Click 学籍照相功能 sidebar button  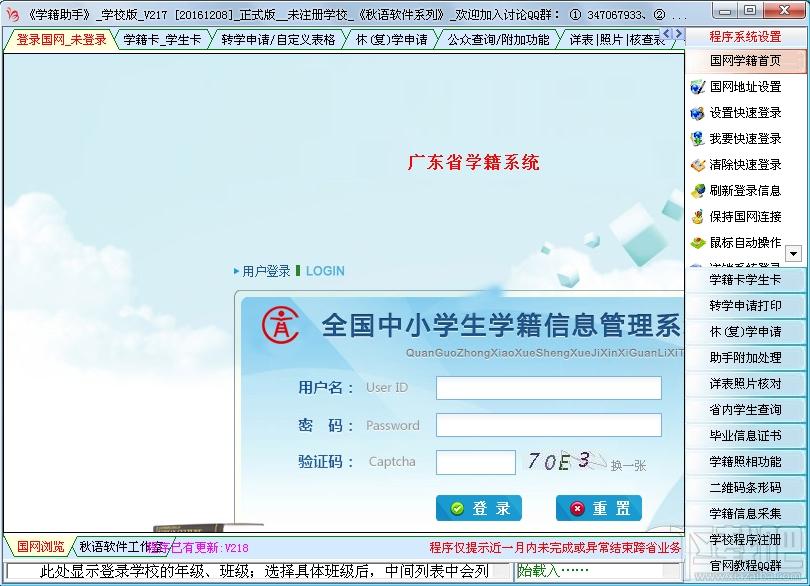coord(745,461)
